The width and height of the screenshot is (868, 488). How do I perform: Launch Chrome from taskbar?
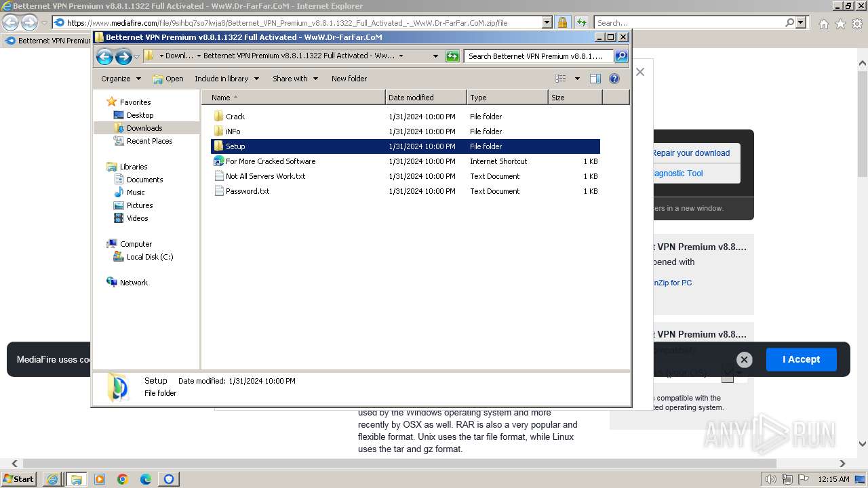point(122,479)
